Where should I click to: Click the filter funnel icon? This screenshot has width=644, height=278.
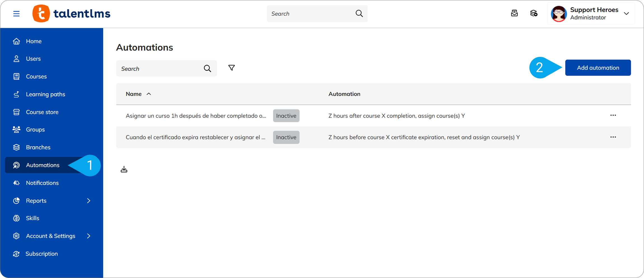(231, 68)
